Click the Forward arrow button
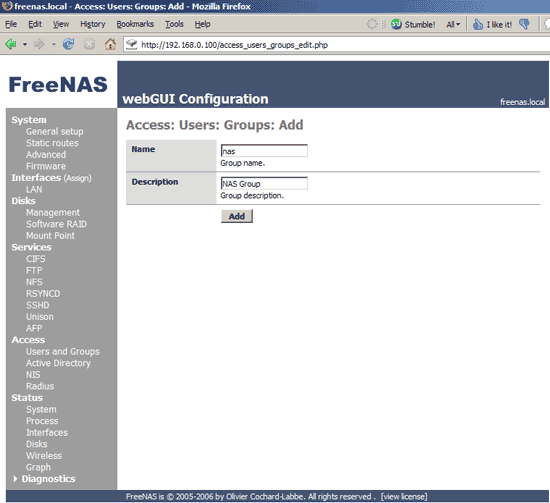The image size is (550, 503). click(x=39, y=44)
